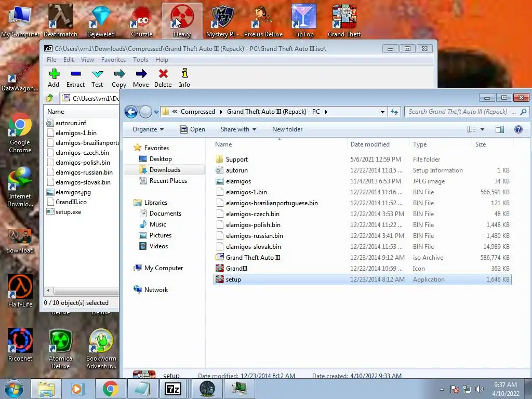Select the setup application in Explorer
This screenshot has width=532, height=399.
(362, 280)
